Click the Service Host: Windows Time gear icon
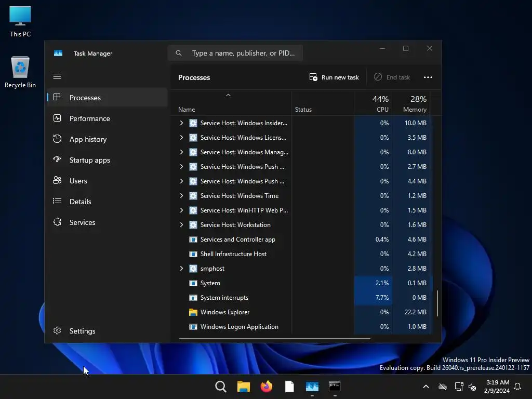532x399 pixels. (193, 196)
